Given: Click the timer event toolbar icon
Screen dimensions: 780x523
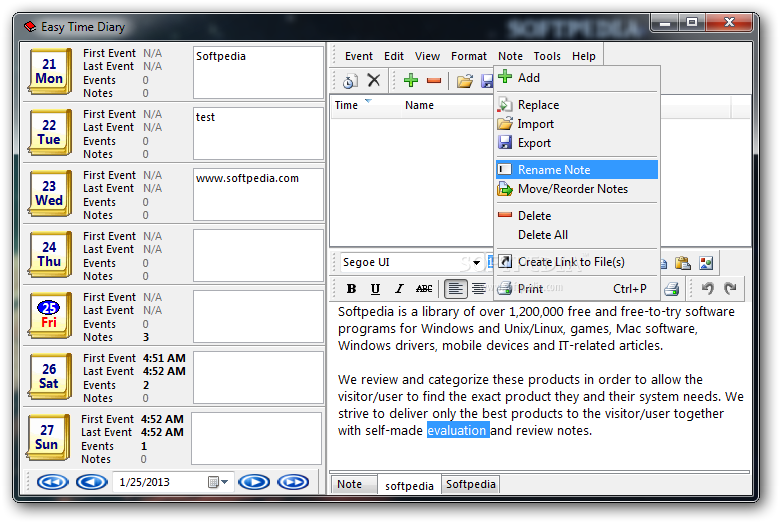Looking at the screenshot, I should pyautogui.click(x=350, y=80).
